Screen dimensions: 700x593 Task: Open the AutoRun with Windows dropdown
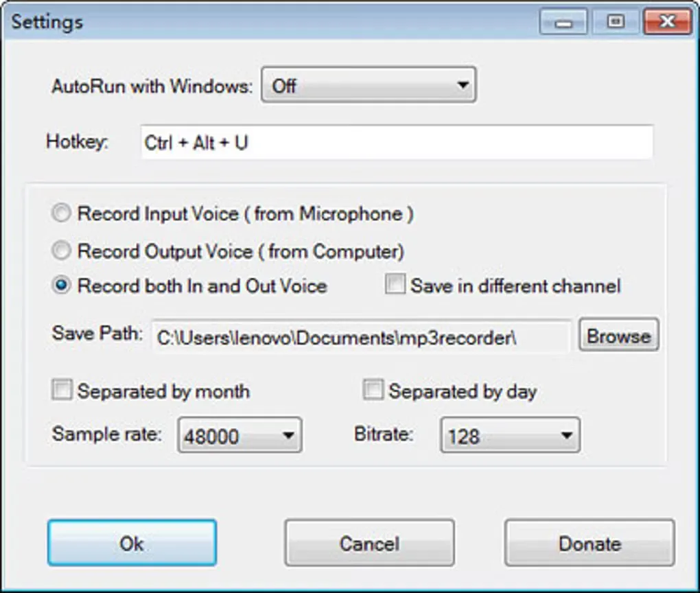coord(369,85)
